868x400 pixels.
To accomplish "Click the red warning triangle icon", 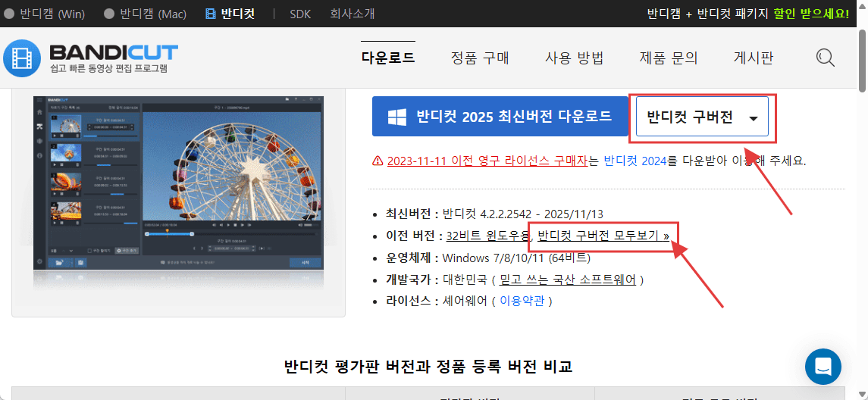I will click(378, 161).
